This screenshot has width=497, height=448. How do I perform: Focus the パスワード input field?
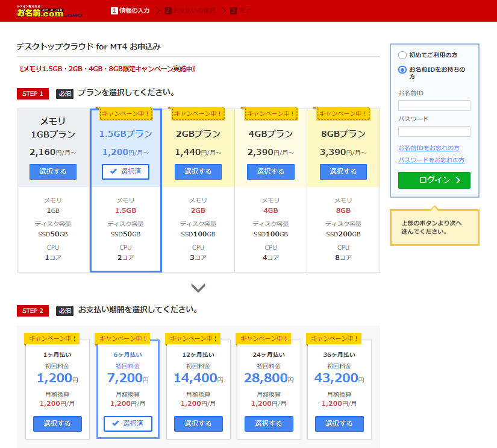pyautogui.click(x=434, y=131)
